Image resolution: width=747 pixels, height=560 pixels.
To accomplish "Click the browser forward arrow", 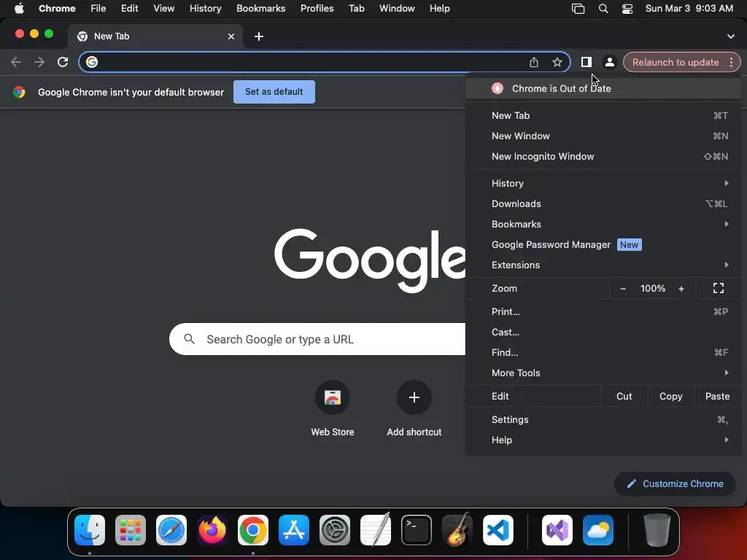I will pyautogui.click(x=39, y=62).
